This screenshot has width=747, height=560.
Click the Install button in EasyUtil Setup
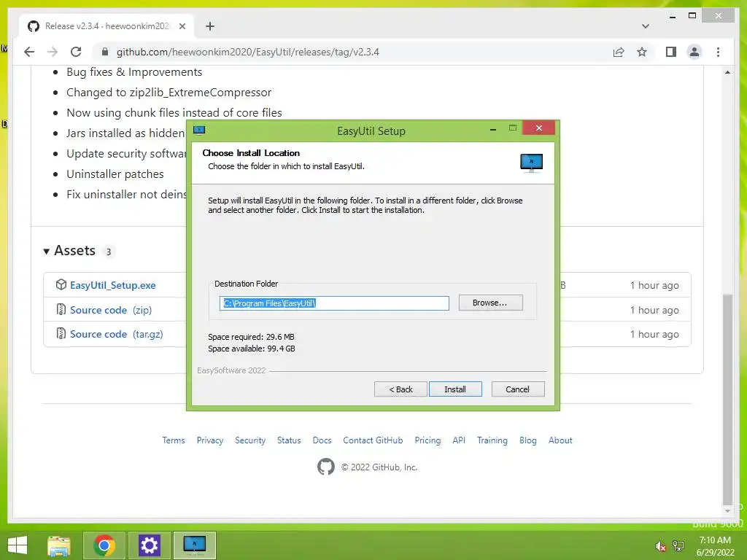pyautogui.click(x=455, y=389)
